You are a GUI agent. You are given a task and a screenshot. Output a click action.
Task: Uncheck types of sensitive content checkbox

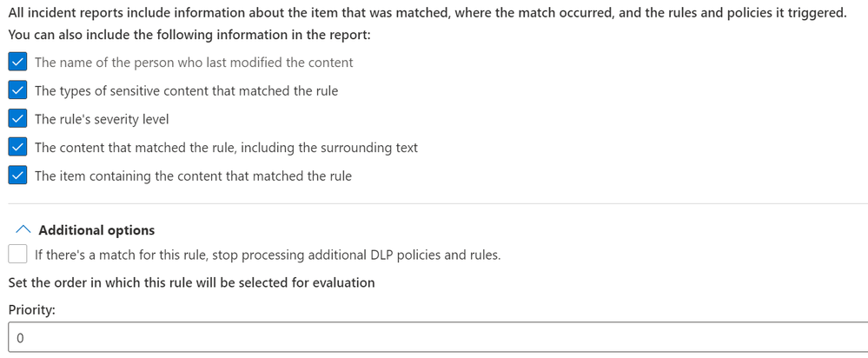tap(17, 90)
